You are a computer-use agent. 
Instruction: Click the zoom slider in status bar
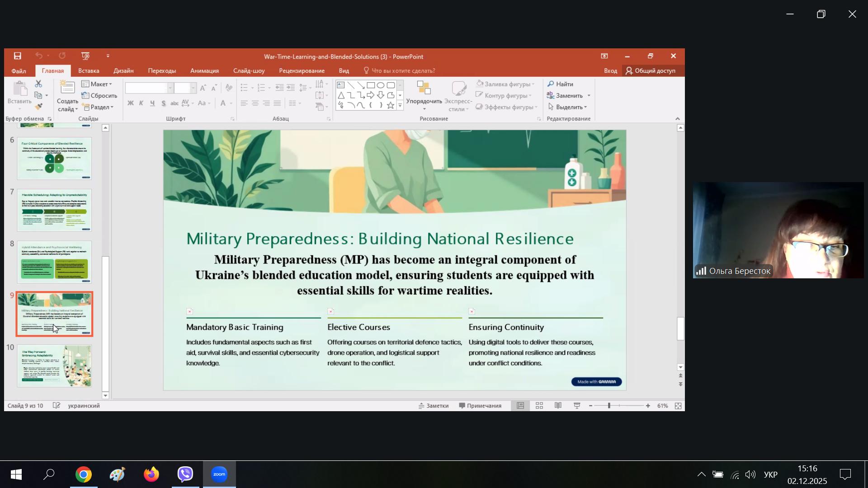609,406
